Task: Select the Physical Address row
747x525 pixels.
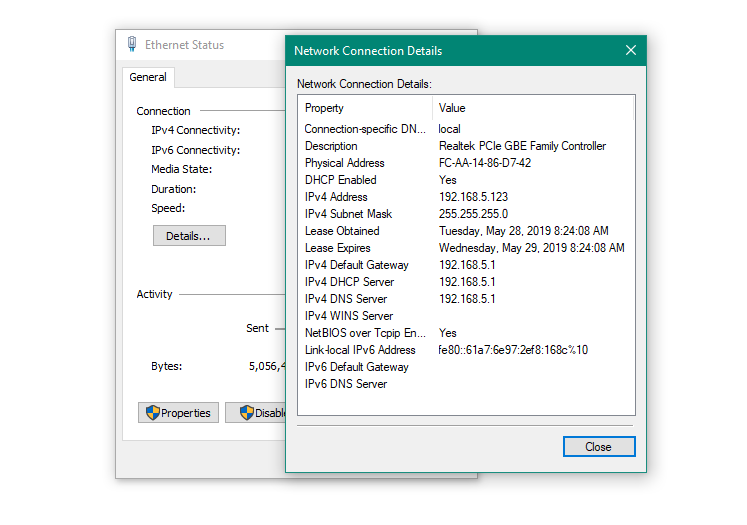Action: point(345,163)
